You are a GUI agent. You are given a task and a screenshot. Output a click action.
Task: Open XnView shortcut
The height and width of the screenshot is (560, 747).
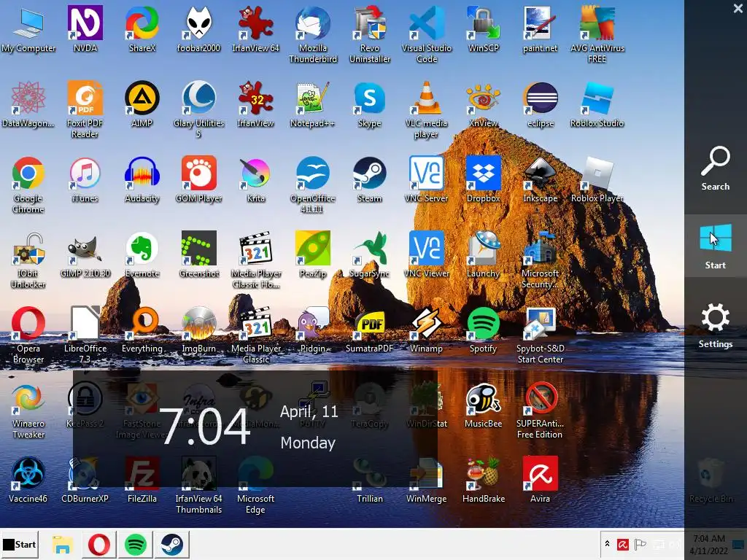tap(483, 104)
